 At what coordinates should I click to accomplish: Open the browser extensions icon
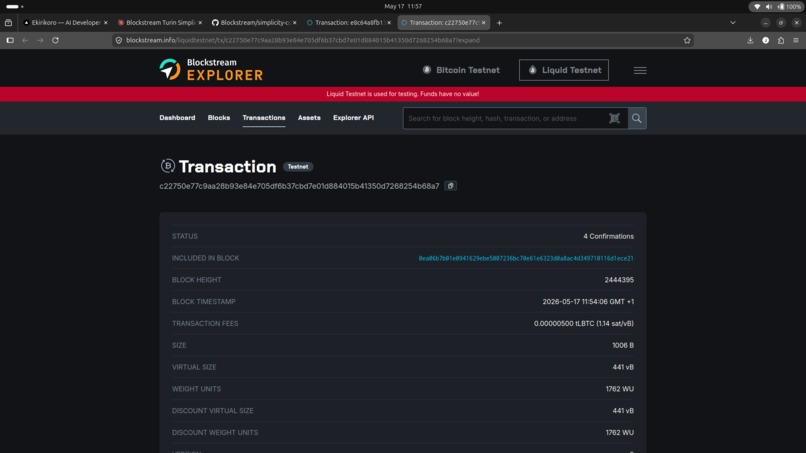pyautogui.click(x=780, y=40)
